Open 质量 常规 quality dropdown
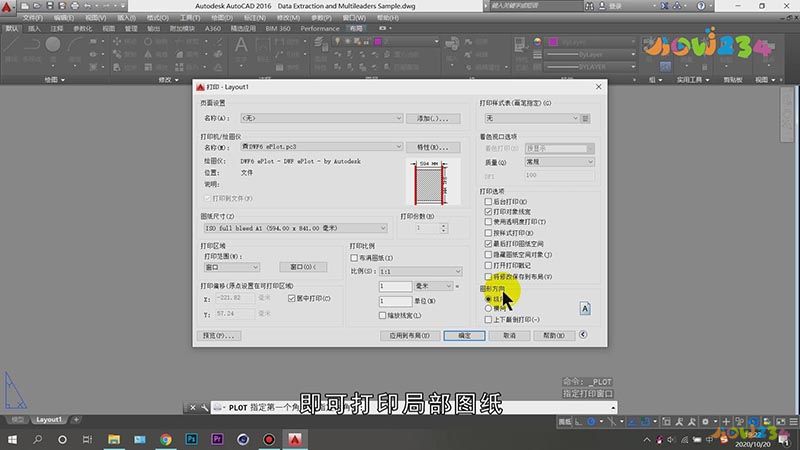Screen dimensions: 800x450 tap(560, 162)
